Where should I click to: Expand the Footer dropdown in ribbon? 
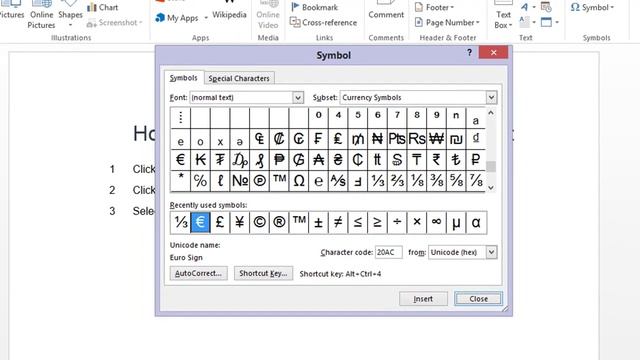[452, 7]
